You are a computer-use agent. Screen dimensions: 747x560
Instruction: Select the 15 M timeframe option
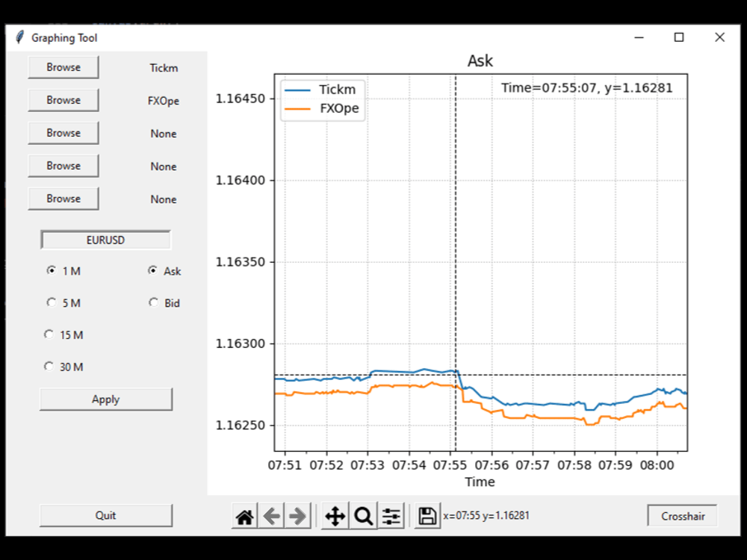[x=49, y=335]
